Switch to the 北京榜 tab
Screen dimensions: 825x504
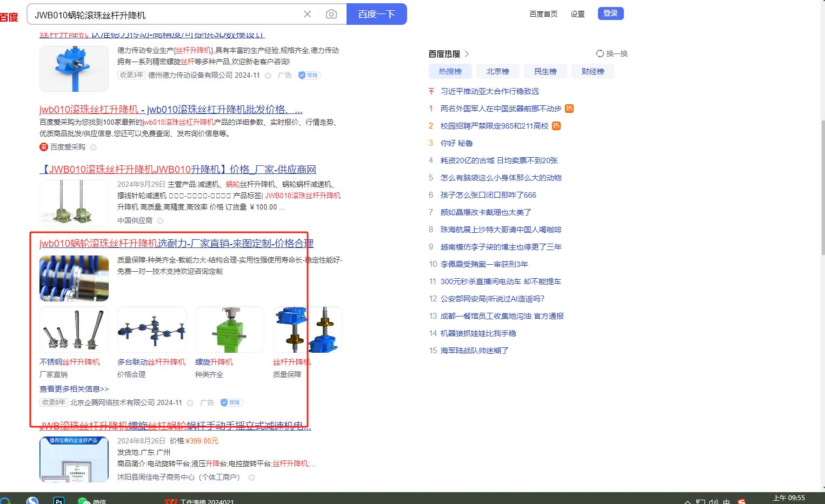tap(498, 71)
